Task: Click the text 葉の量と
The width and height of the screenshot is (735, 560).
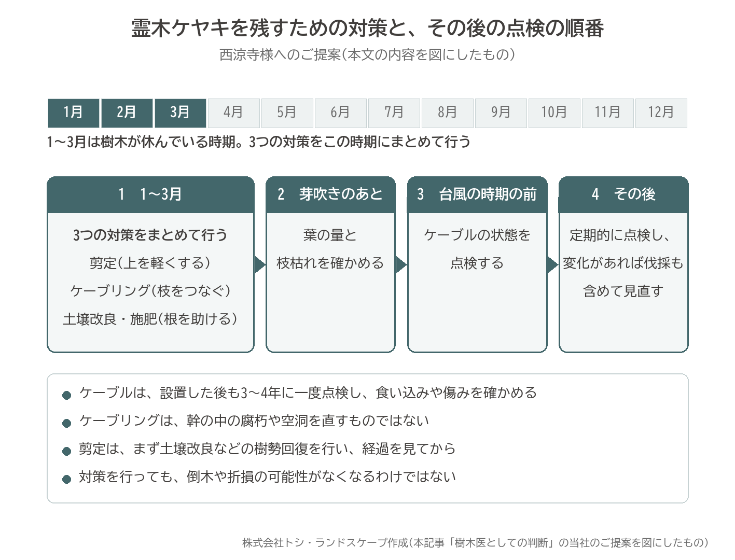Action: [330, 235]
